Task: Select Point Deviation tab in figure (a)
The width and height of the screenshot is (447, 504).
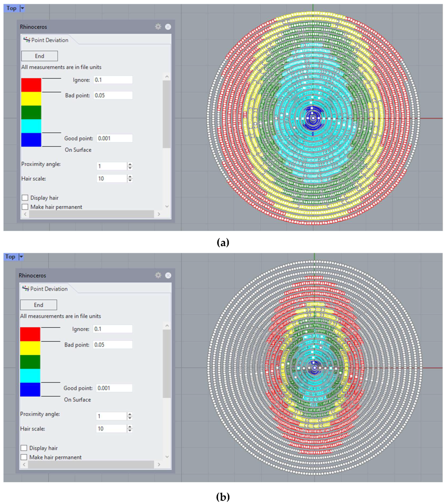Action: pos(49,40)
